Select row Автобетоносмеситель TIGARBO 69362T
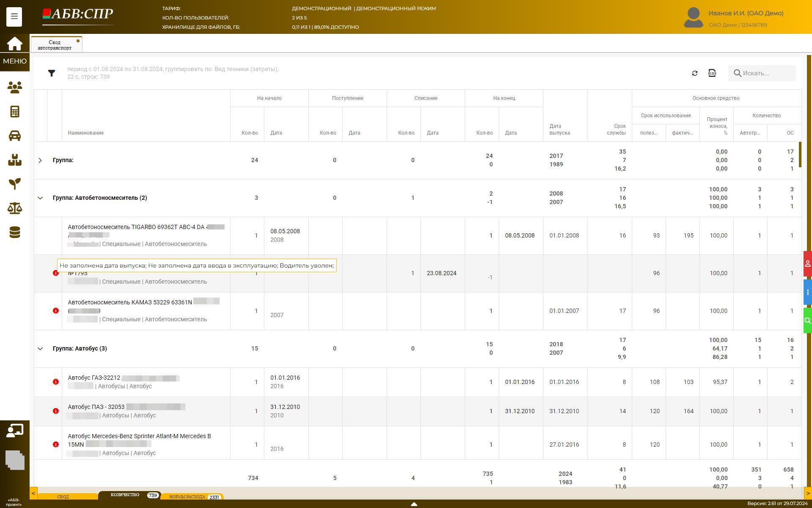Image resolution: width=812 pixels, height=508 pixels. 418,236
